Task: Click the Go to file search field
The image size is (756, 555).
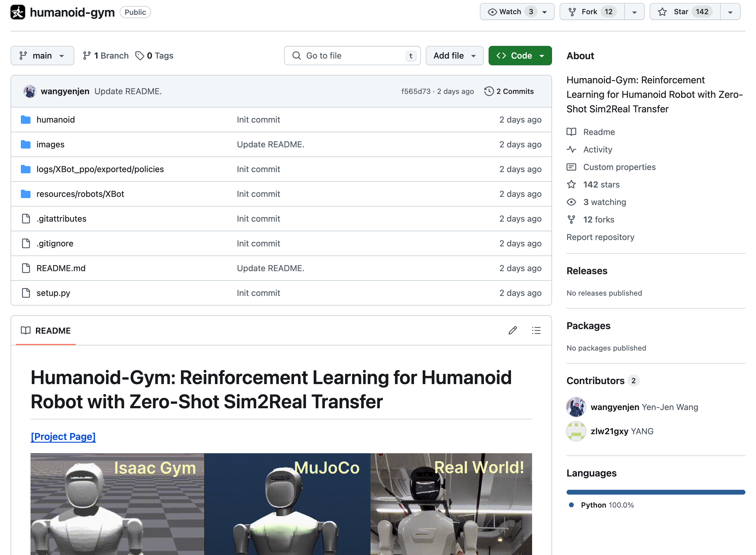Action: point(352,56)
